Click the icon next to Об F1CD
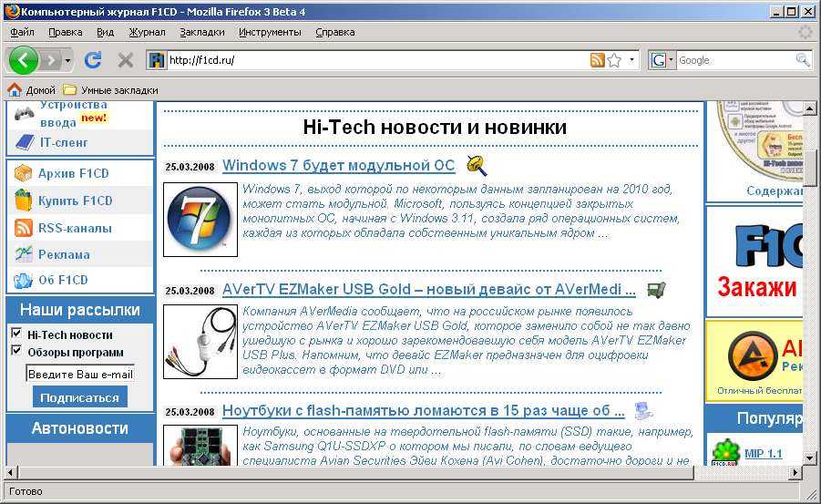Screen dimensions: 821x504 pyautogui.click(x=23, y=281)
